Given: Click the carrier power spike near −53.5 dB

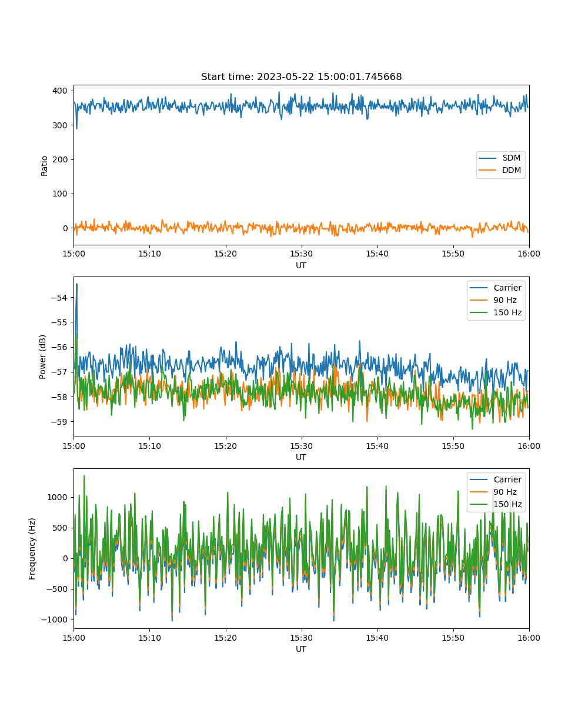Looking at the screenshot, I should [76, 285].
